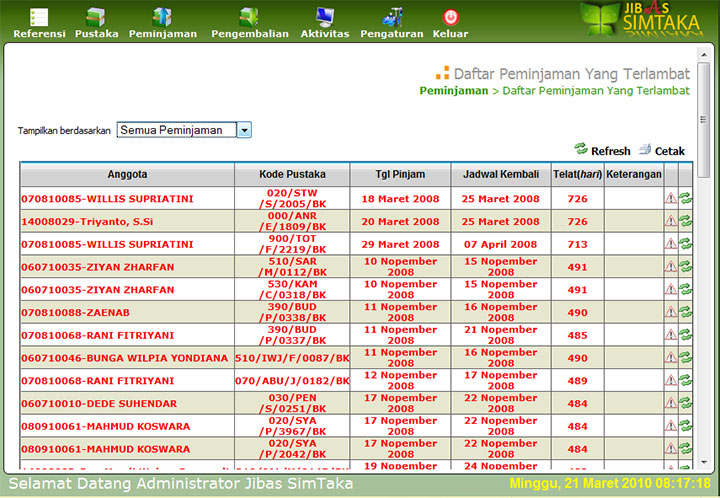Click warning triangle for BUNGA WILPIA YONDIANA row

(x=671, y=358)
